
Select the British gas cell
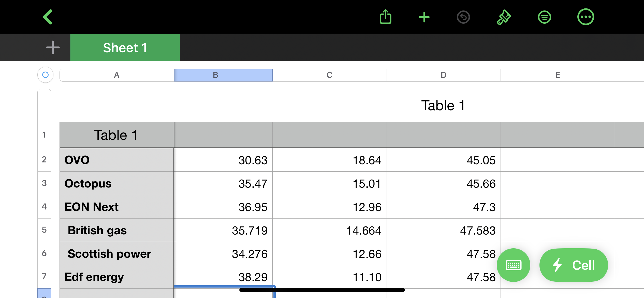point(117,230)
